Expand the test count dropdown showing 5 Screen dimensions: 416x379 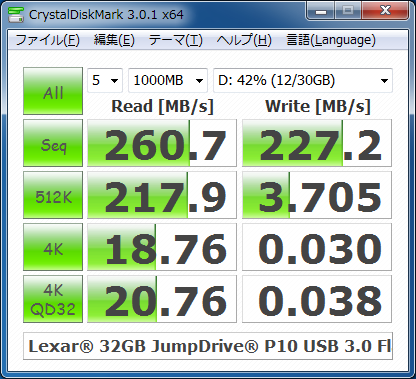pyautogui.click(x=105, y=80)
